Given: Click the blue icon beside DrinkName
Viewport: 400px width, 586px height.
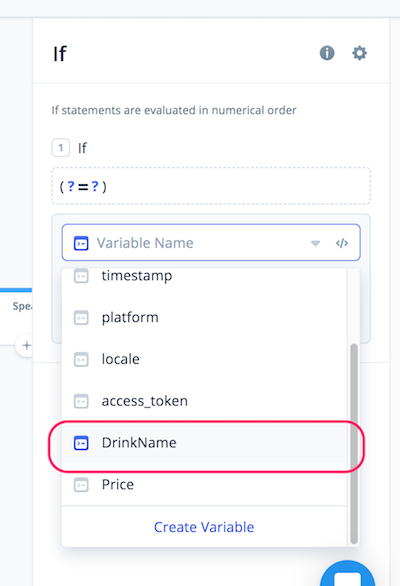Looking at the screenshot, I should (81, 443).
